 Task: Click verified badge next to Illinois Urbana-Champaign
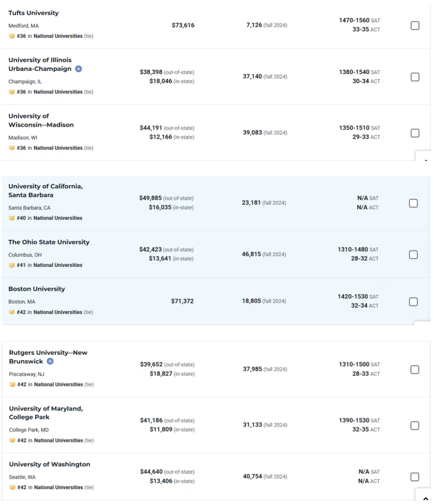78,69
